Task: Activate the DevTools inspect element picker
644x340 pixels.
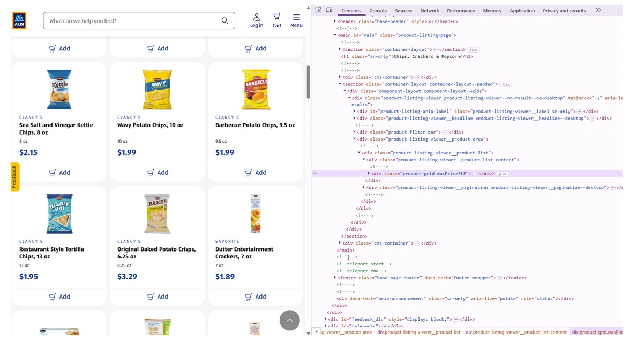Action: point(318,10)
